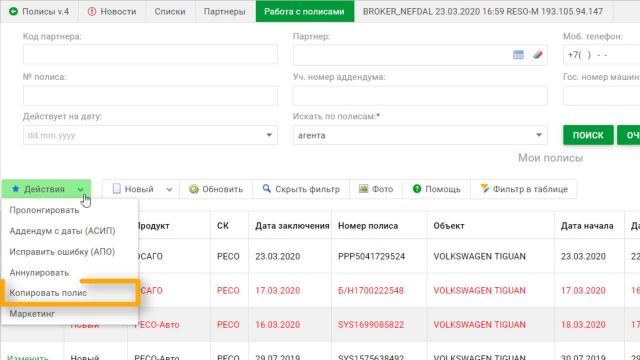The width and height of the screenshot is (640, 360).
Task: Choose Пролонгировать from the Действия menu
Action: [x=44, y=210]
